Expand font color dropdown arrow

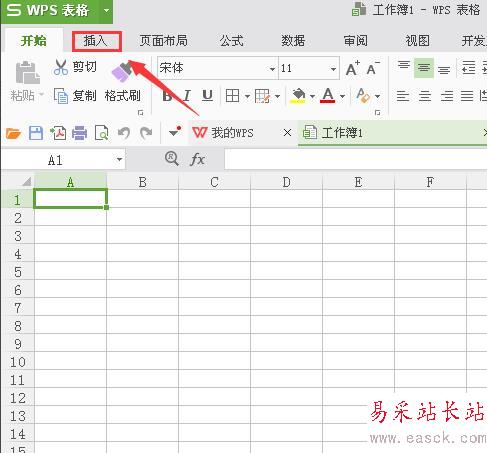(342, 96)
